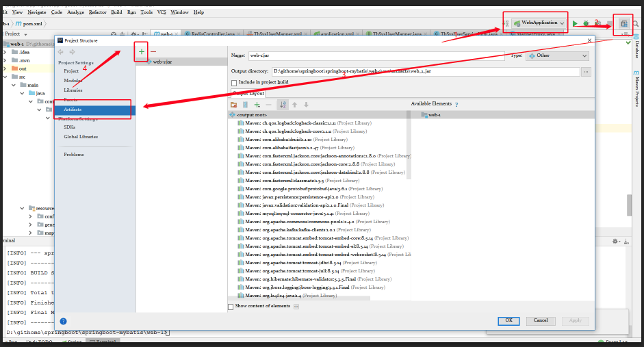Screen dimensions: 644x347
Task: Move output layout element up
Action: point(294,105)
